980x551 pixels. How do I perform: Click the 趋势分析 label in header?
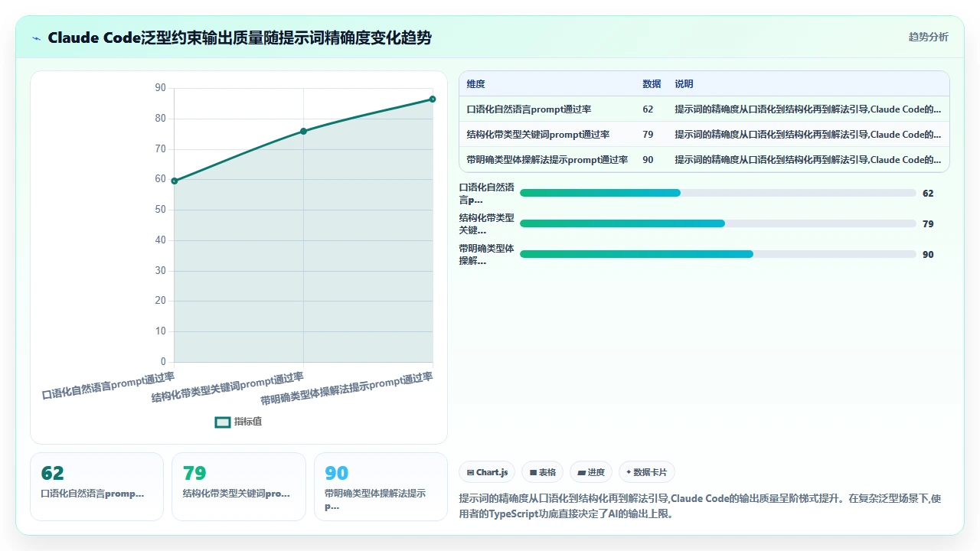pyautogui.click(x=928, y=37)
